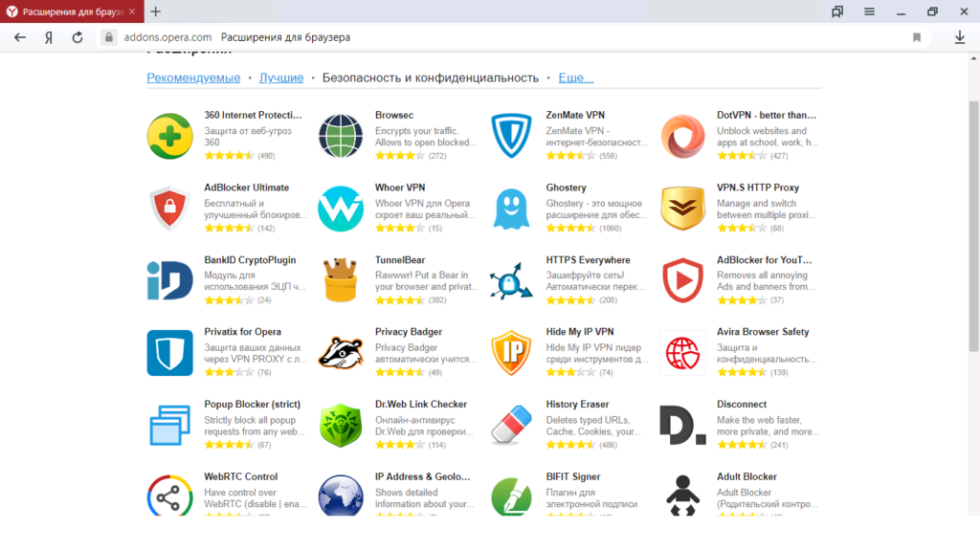Click the WebRTC Control icon
Image resolution: width=980 pixels, height=551 pixels.
tap(170, 496)
